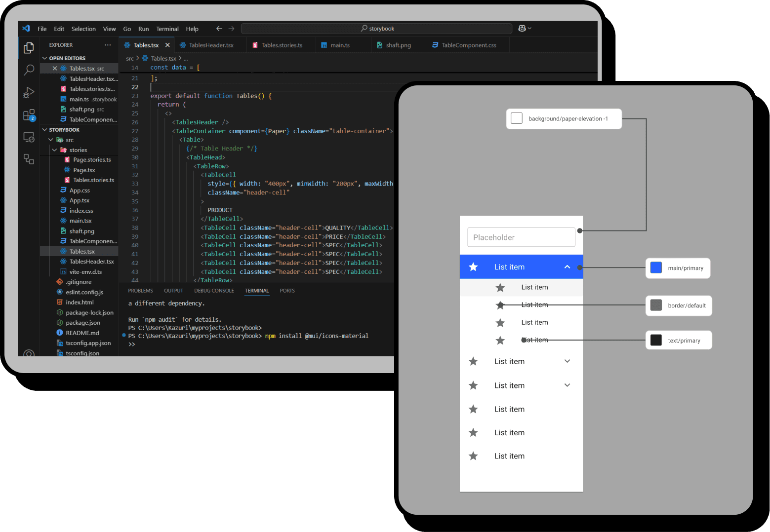Select the TERMINAL panel tab
The image size is (770, 532).
(x=257, y=291)
